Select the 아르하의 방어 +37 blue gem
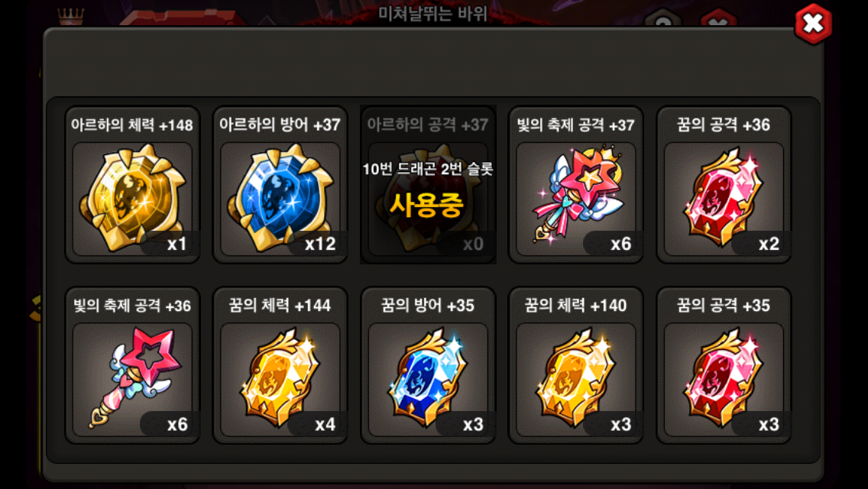Viewport: 868px width, 489px height. click(280, 185)
